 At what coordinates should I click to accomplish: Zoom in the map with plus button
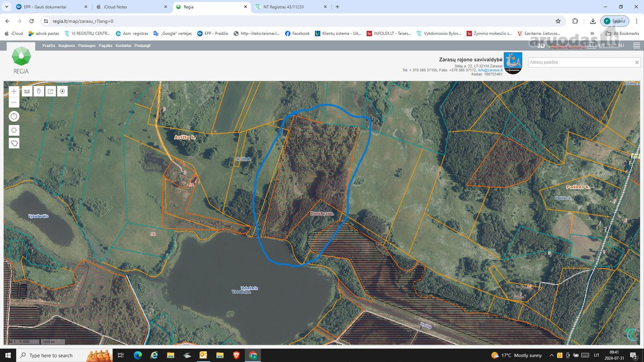[14, 91]
